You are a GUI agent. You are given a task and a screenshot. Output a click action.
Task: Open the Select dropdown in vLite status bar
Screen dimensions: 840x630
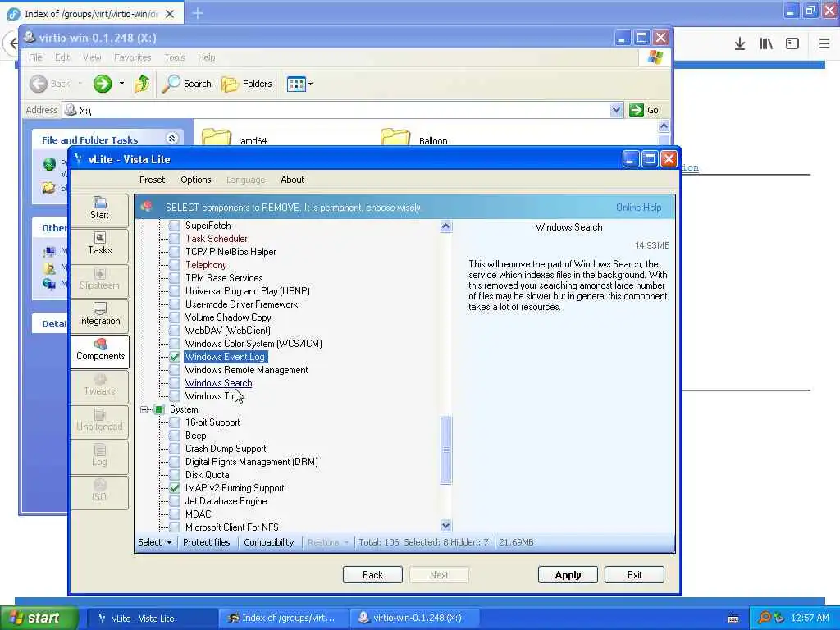click(155, 542)
